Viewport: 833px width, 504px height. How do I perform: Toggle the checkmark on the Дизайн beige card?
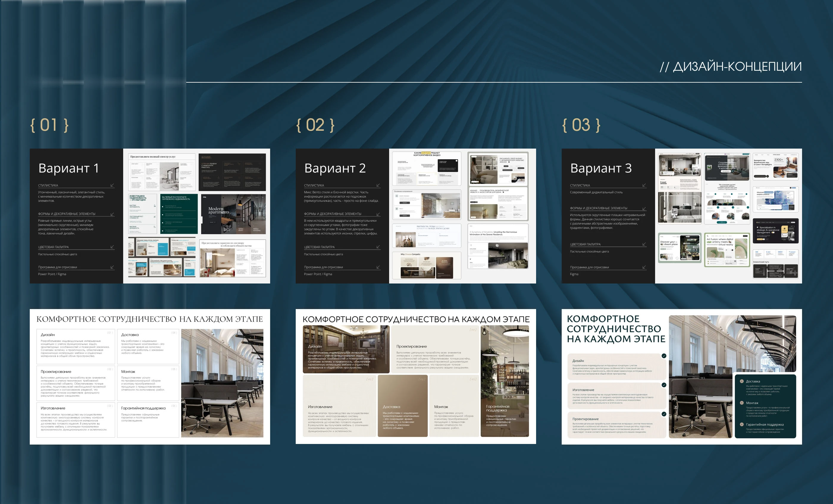(x=664, y=356)
